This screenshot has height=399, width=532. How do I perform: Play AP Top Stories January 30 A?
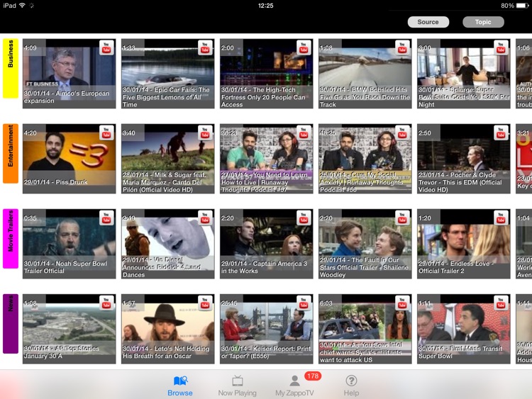[x=70, y=329]
